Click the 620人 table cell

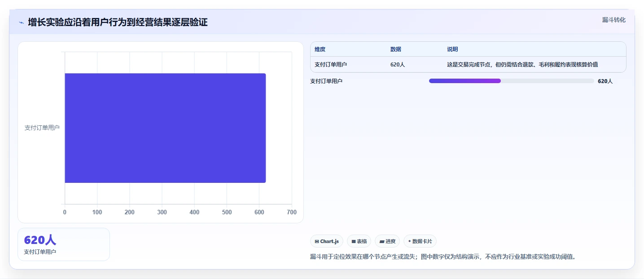click(398, 65)
